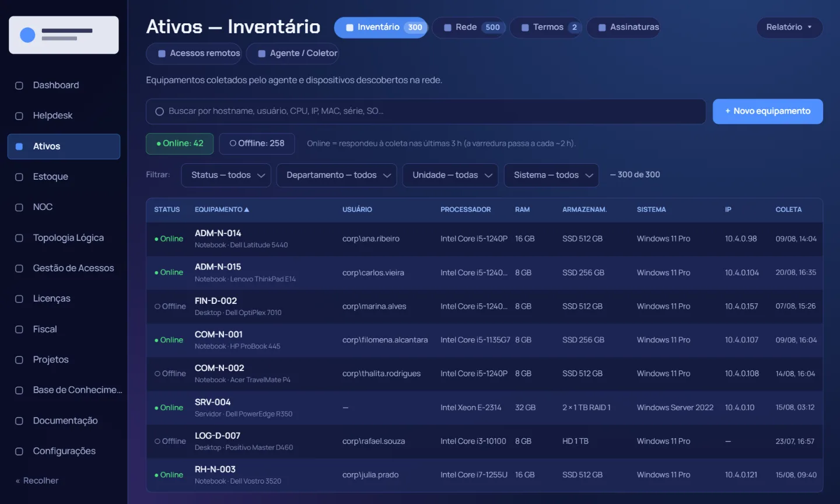Open equipment COM-N-002 row
The image size is (840, 504).
[x=484, y=374]
